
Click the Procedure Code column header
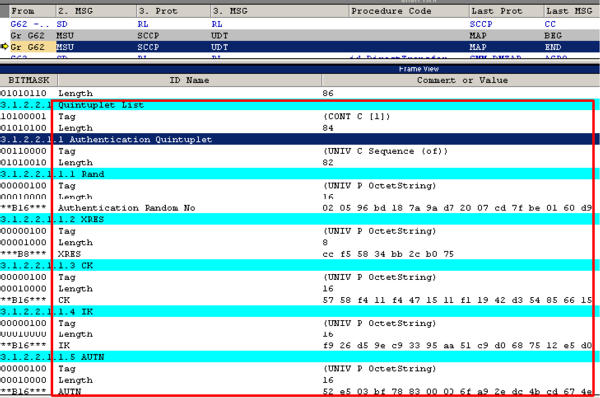point(409,11)
